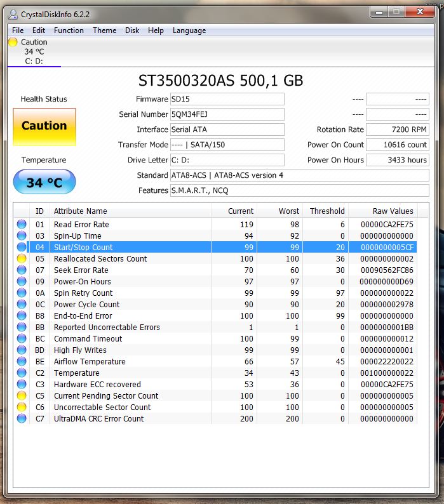The width and height of the screenshot is (444, 504).
Task: Click blue status icon for Hardware ECC recovered
Action: click(x=22, y=384)
